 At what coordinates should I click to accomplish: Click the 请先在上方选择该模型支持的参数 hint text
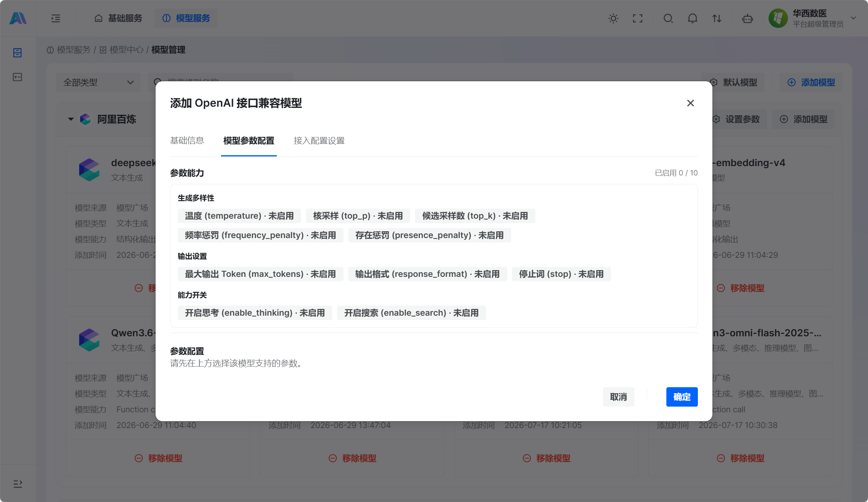238,363
